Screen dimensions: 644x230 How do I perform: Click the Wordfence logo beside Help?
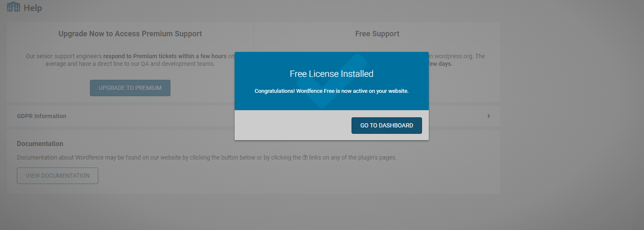pos(14,7)
